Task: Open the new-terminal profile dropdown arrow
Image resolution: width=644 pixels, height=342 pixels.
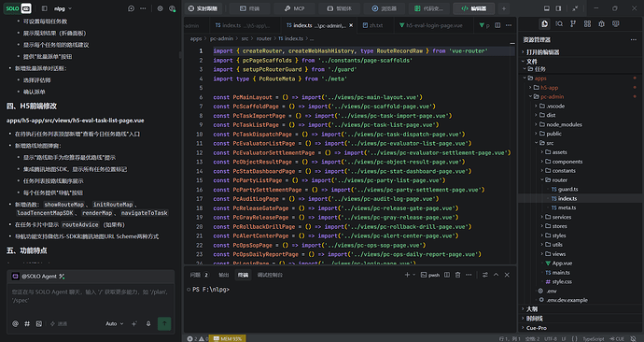Action: point(414,275)
